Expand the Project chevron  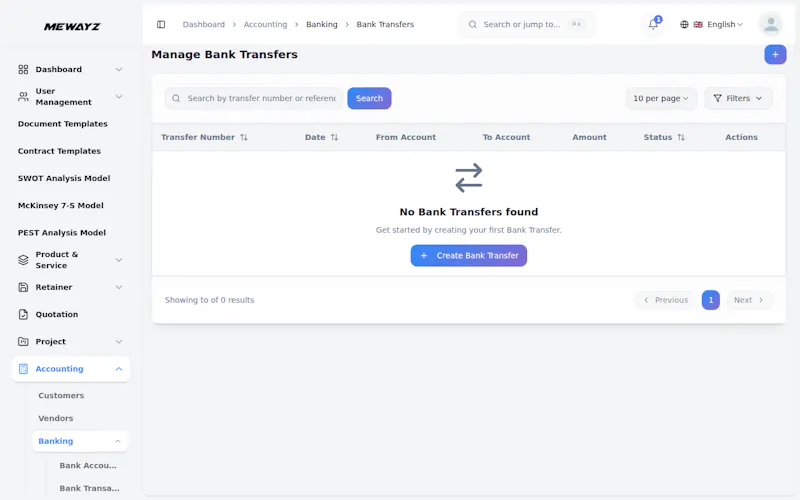[x=118, y=341]
